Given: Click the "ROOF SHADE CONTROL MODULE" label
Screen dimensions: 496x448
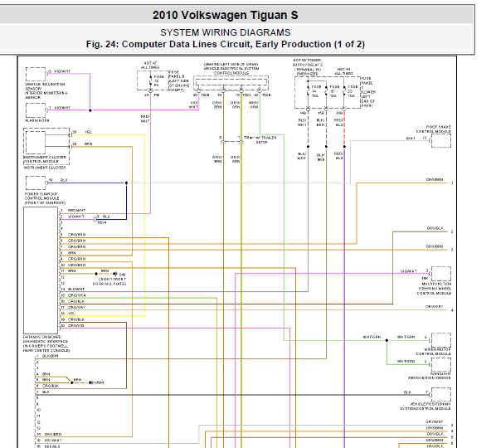Looking at the screenshot, I should point(434,129).
